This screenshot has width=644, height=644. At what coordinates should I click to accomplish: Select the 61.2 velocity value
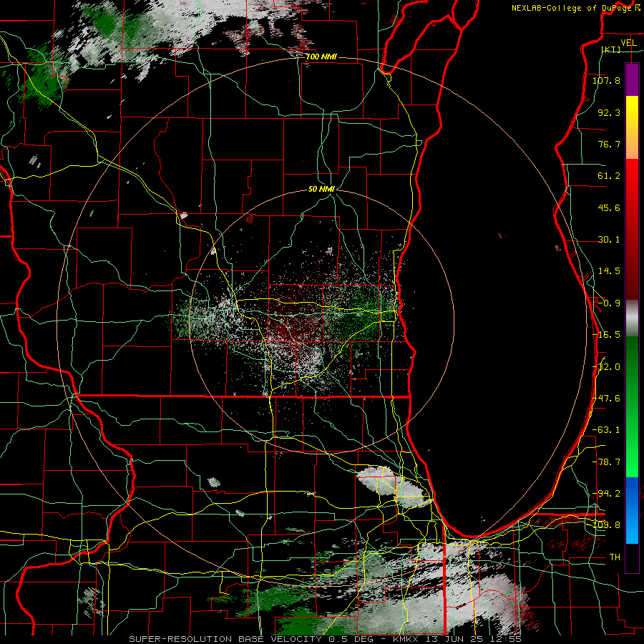coord(609,176)
